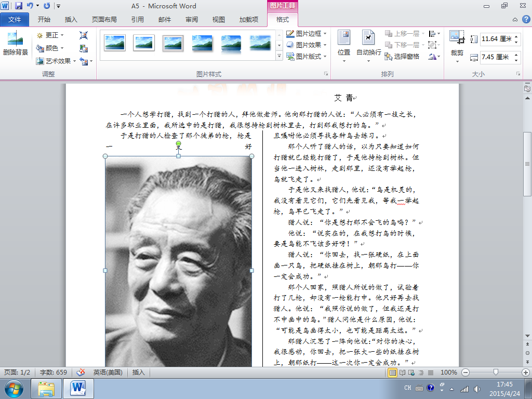Open Customize Quick Access Toolbar dropdown
532x399 pixels.
pyautogui.click(x=58, y=6)
